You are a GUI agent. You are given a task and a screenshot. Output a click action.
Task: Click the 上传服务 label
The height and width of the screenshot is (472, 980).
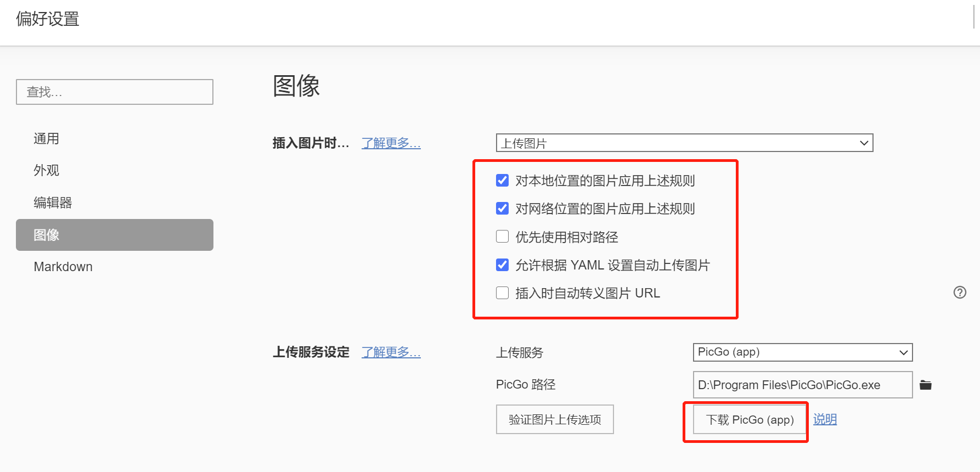point(520,352)
